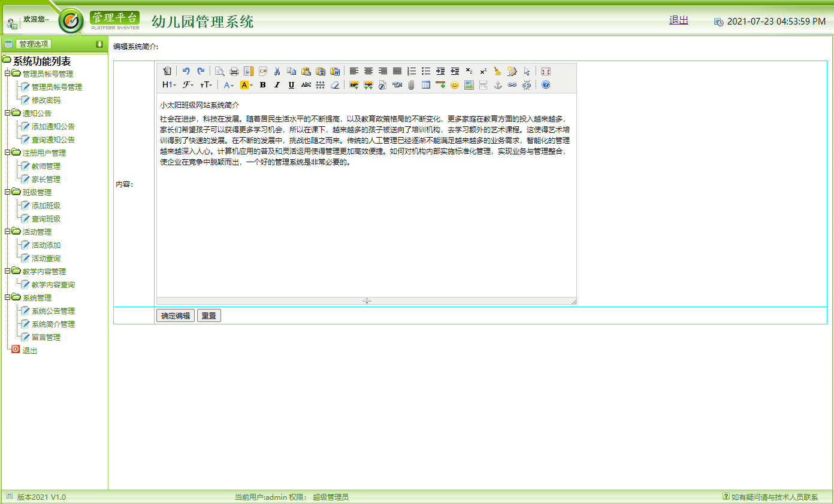Viewport: 834px width, 504px height.
Task: Click the anchor insertion icon
Action: (497, 84)
